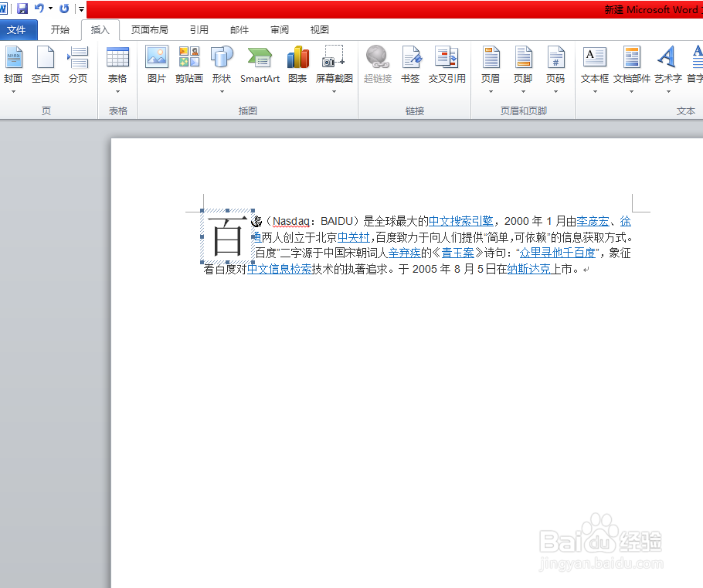The width and height of the screenshot is (703, 588).
Task: Expand the 艺术字 dropdown arrow
Action: click(x=668, y=91)
